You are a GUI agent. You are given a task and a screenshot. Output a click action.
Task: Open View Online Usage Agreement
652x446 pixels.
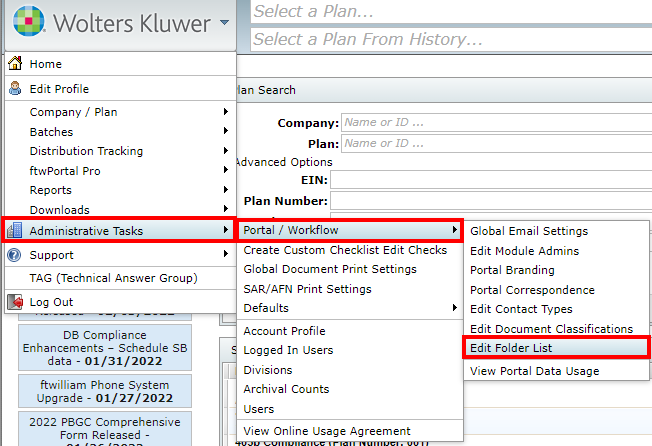(x=326, y=431)
